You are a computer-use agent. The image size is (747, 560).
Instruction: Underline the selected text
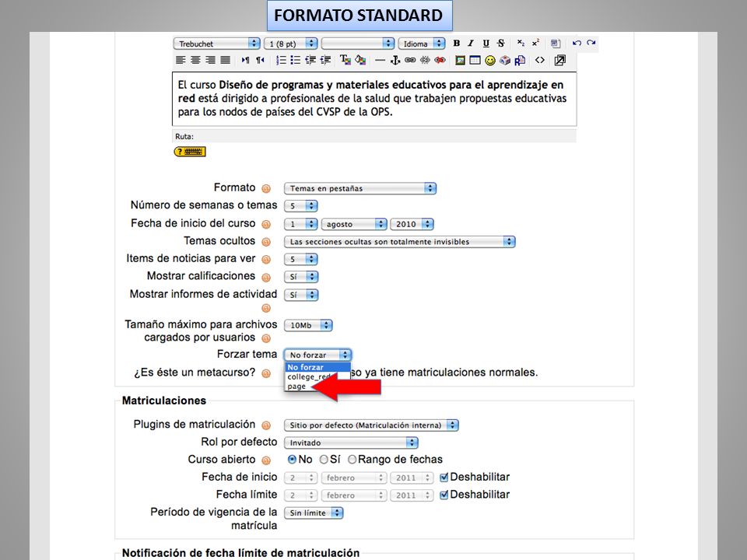(x=486, y=44)
